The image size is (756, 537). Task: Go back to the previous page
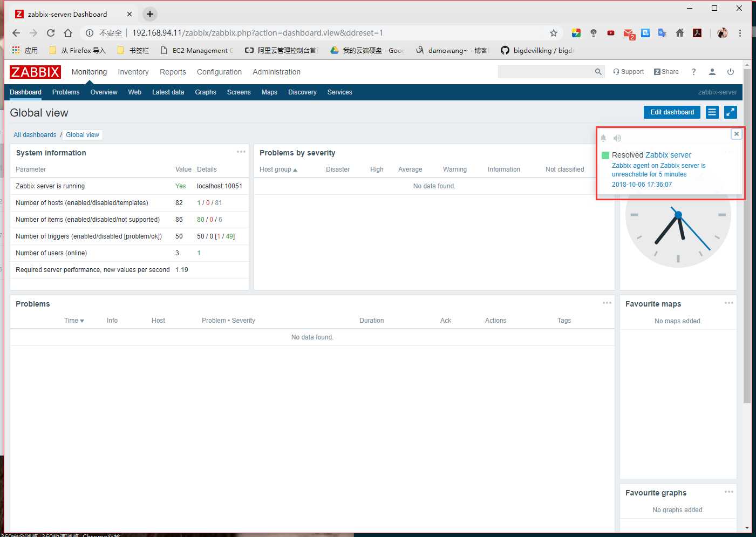[x=16, y=33]
